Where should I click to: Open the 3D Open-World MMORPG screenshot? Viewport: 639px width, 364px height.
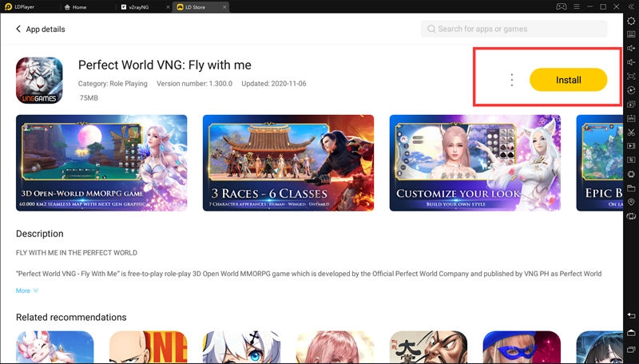tap(101, 163)
